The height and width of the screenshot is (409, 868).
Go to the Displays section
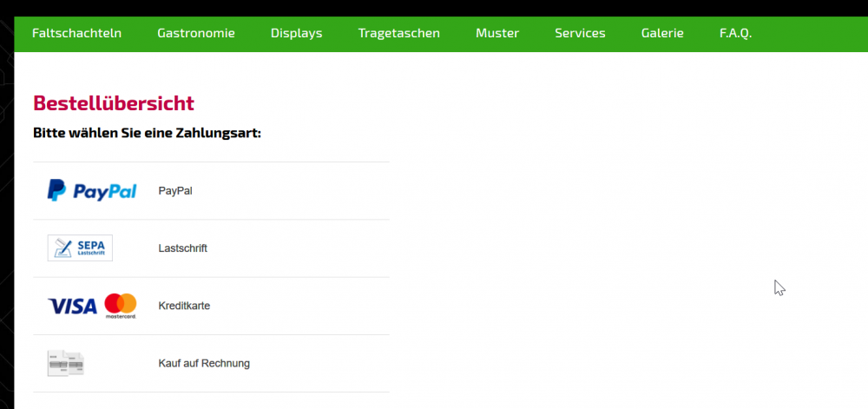[296, 33]
